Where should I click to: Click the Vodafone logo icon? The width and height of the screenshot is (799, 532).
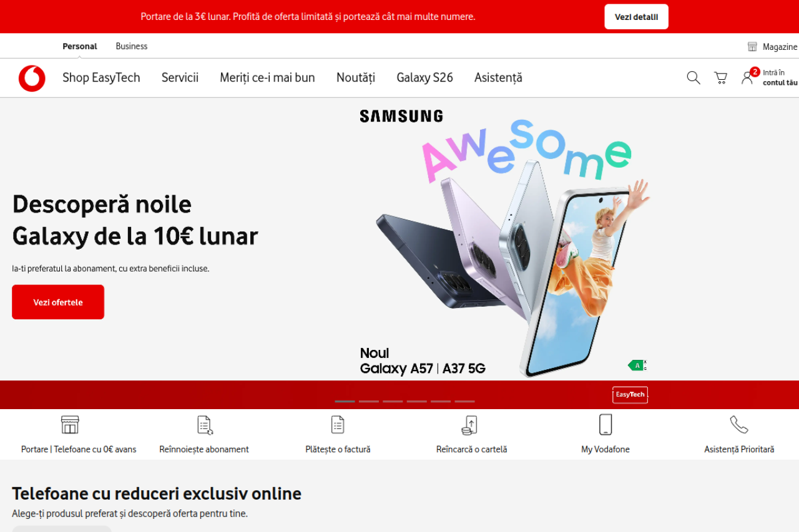pyautogui.click(x=32, y=78)
